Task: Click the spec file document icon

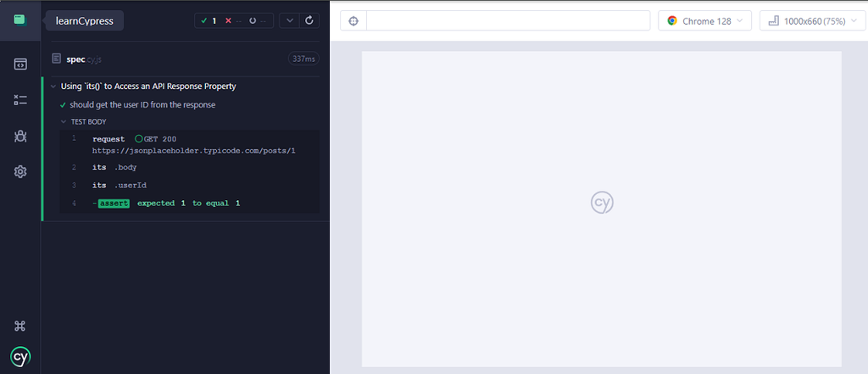Action: [x=56, y=59]
